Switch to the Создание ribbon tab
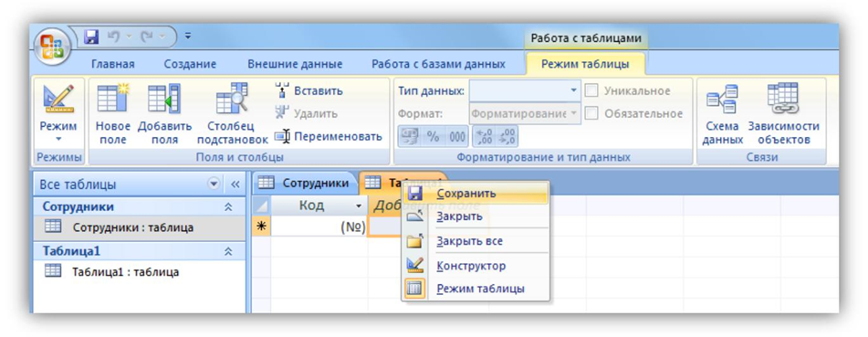 [x=190, y=64]
